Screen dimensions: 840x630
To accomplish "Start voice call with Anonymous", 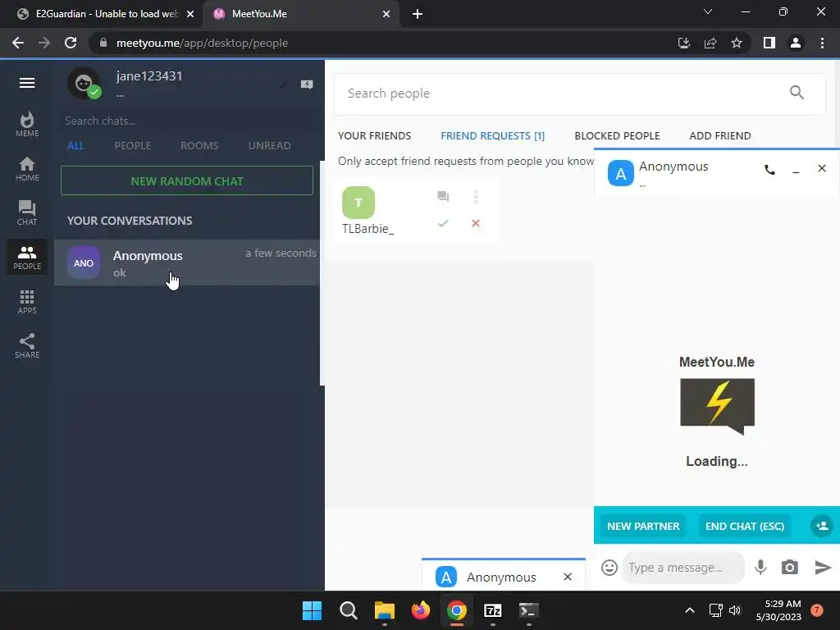I will tap(769, 170).
